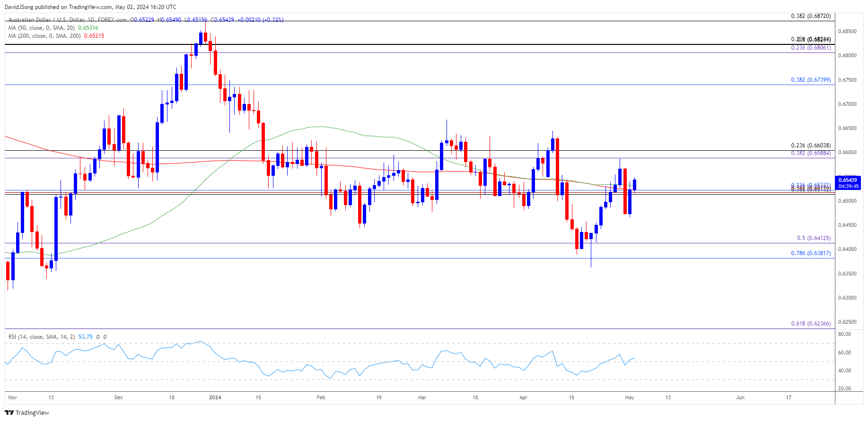Select the MA 200 indicator legend
This screenshot has height=421, width=868.
pyautogui.click(x=44, y=36)
